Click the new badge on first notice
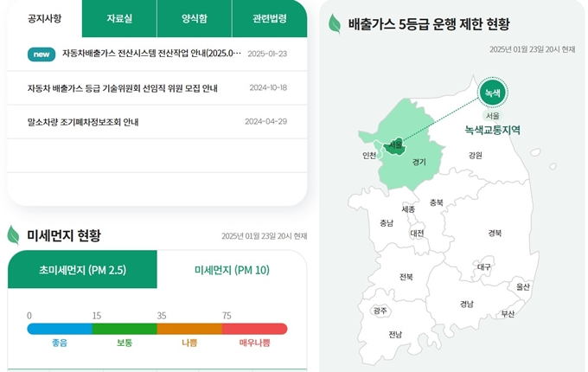 click(x=42, y=54)
